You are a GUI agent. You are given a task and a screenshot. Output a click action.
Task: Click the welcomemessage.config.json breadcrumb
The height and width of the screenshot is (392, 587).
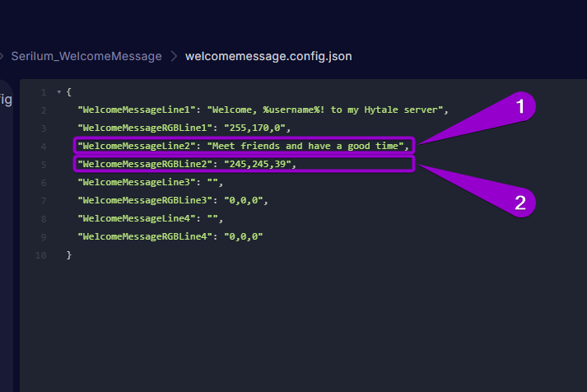tap(268, 56)
